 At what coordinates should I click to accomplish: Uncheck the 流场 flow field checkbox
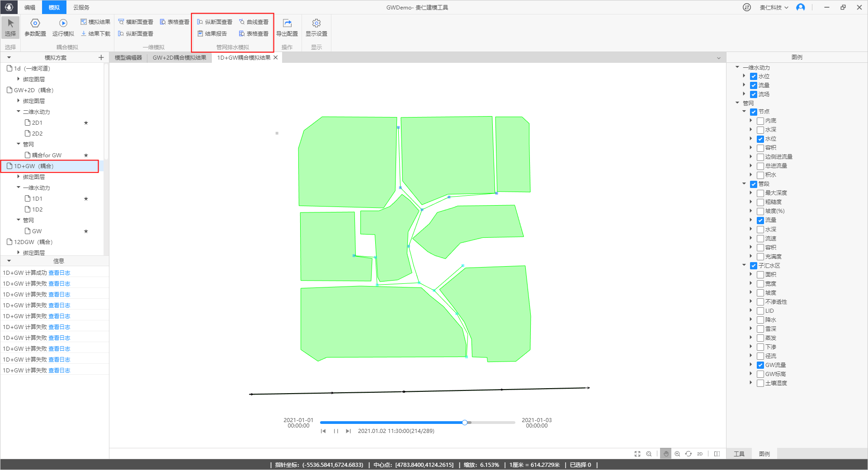click(x=754, y=94)
